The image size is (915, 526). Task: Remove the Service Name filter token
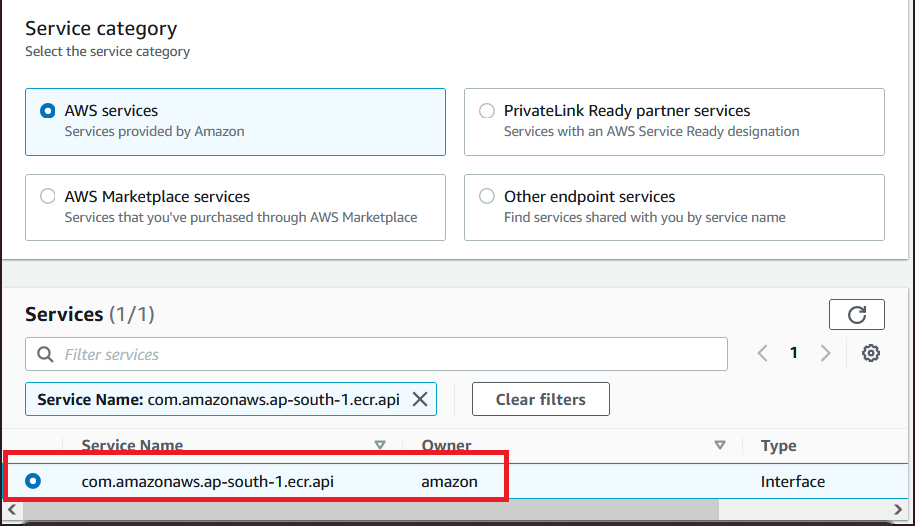coord(420,399)
